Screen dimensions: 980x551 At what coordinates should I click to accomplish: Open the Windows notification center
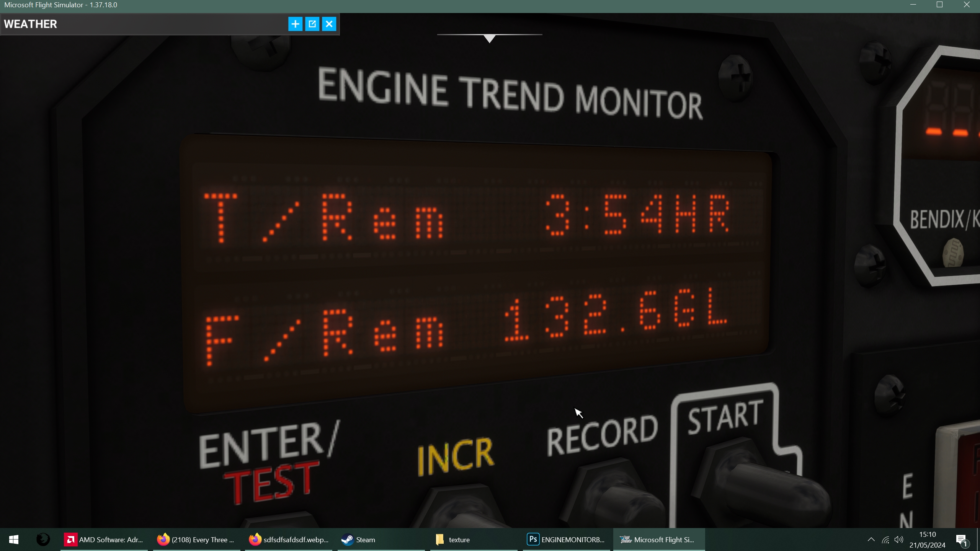point(962,540)
